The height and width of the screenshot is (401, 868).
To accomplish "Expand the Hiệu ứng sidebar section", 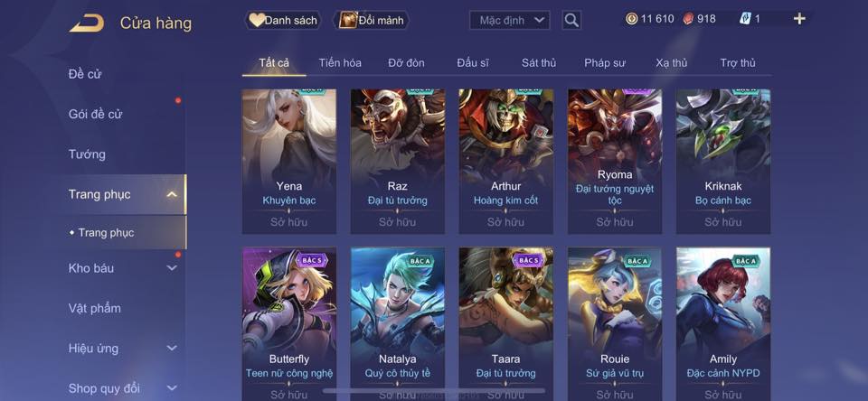I will [172, 348].
